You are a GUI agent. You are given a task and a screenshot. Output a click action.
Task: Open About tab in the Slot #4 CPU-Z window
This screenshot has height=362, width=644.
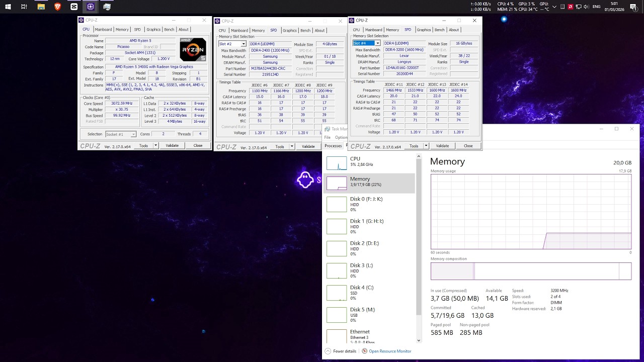tap(454, 30)
